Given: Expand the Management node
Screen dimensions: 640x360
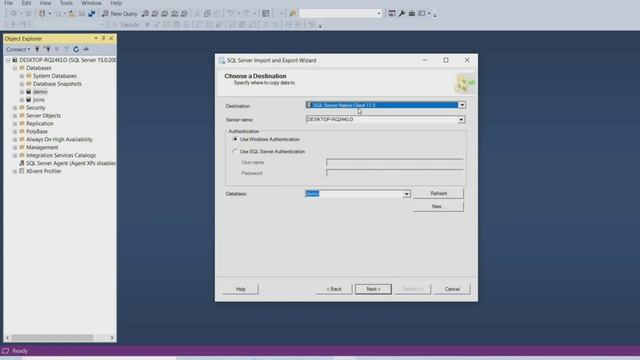Looking at the screenshot, I should tap(15, 147).
